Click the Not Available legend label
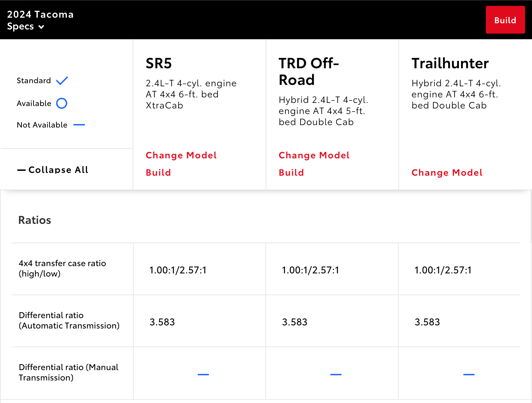The image size is (532, 403). click(42, 125)
